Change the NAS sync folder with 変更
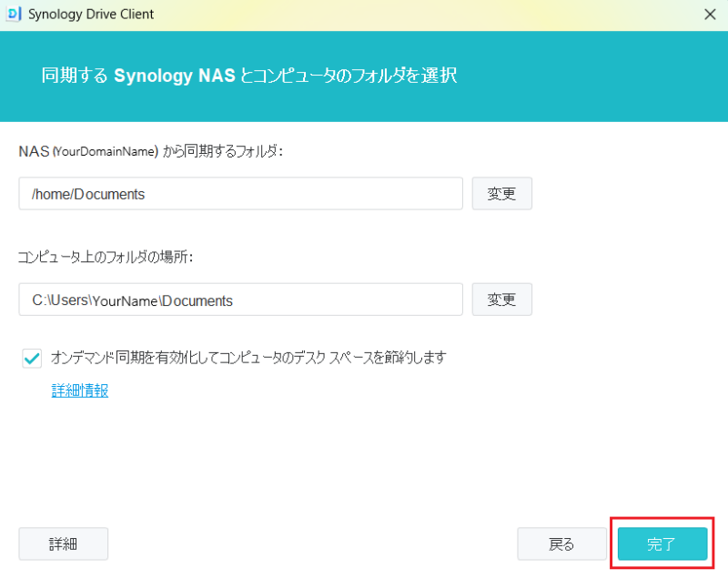 (x=501, y=194)
